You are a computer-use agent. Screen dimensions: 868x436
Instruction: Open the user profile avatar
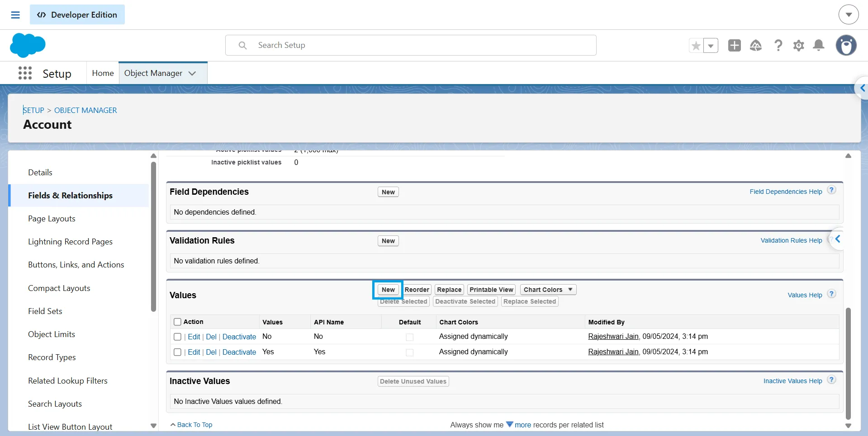click(846, 45)
